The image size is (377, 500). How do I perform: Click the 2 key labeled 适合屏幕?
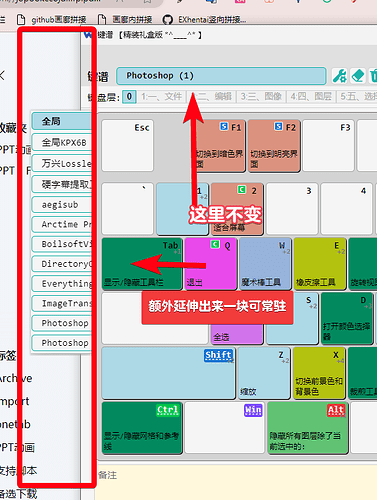[237, 209]
